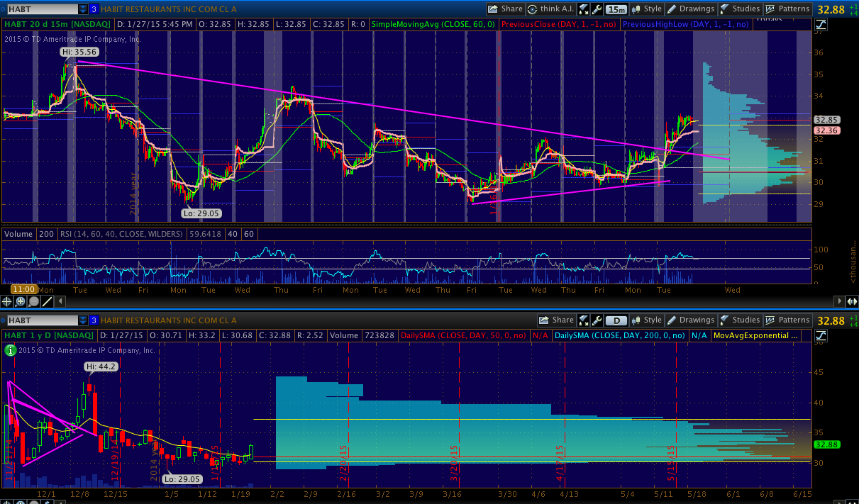Open the 15m timeframe selector

tap(616, 9)
